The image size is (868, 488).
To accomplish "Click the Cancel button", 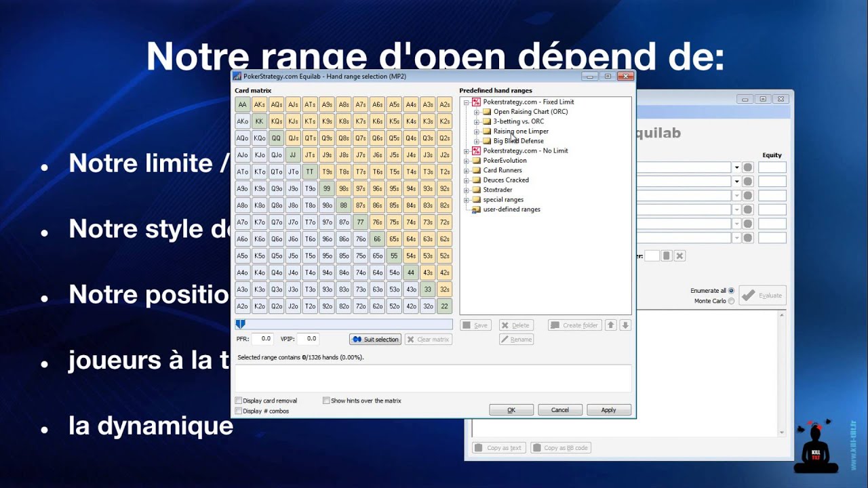I will pyautogui.click(x=560, y=410).
